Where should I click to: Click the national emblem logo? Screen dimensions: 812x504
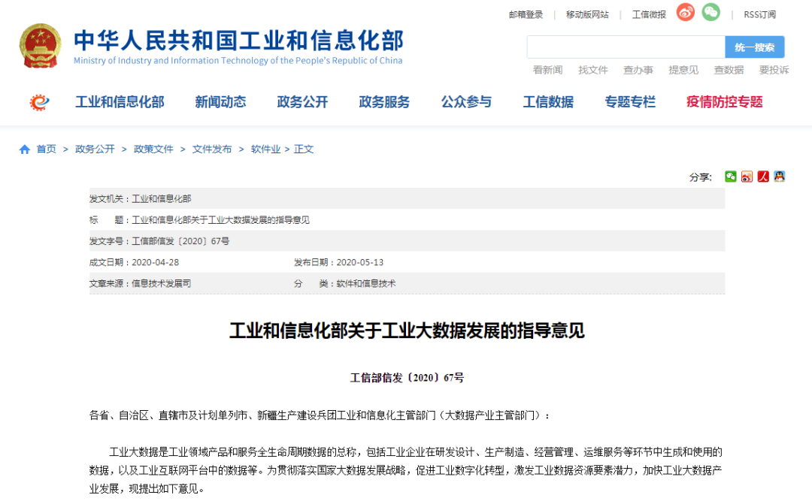tap(41, 45)
